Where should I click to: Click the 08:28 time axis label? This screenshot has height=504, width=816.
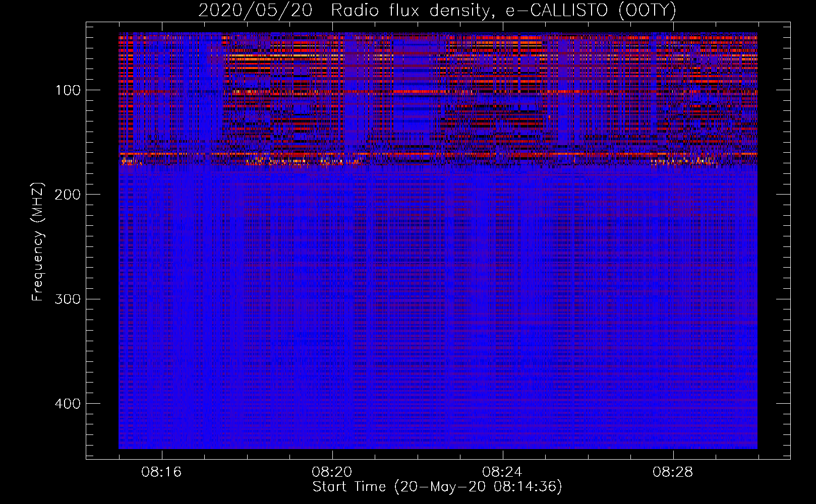point(673,472)
